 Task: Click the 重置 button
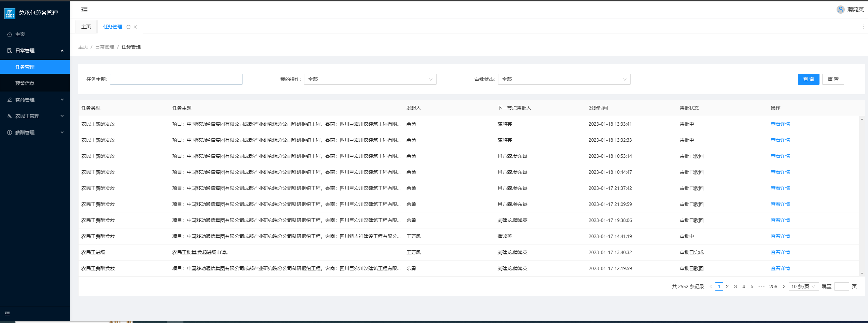(833, 79)
